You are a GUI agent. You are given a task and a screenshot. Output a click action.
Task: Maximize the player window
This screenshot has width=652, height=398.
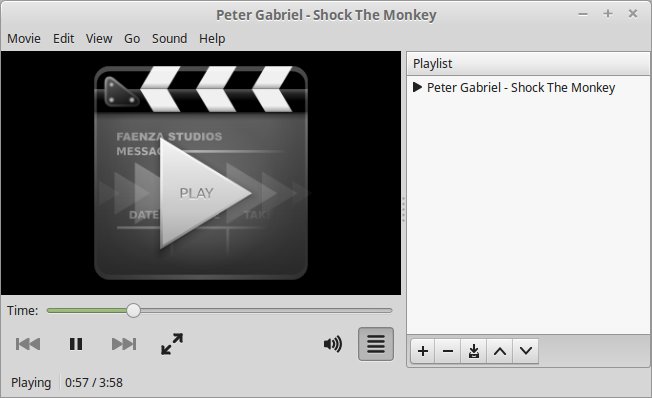click(608, 14)
